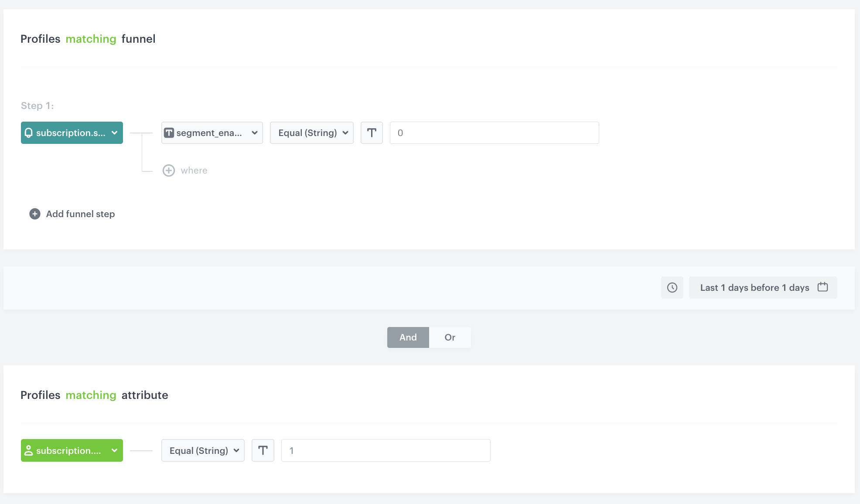860x504 pixels.
Task: Select the And operator
Action: pos(408,337)
